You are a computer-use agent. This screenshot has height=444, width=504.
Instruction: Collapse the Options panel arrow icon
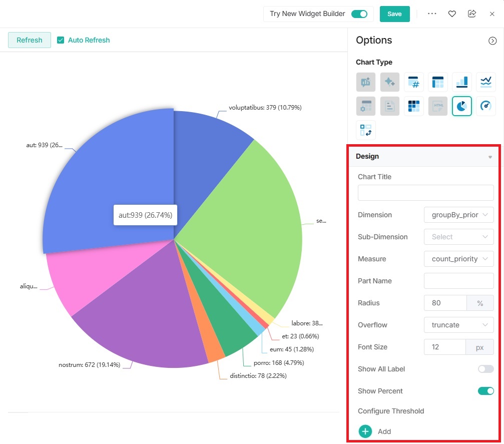(x=492, y=41)
